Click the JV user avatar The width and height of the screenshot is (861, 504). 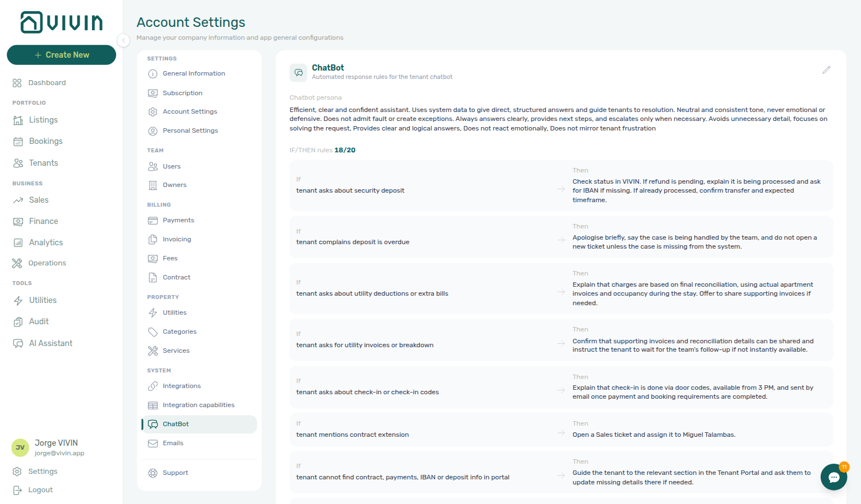point(20,447)
